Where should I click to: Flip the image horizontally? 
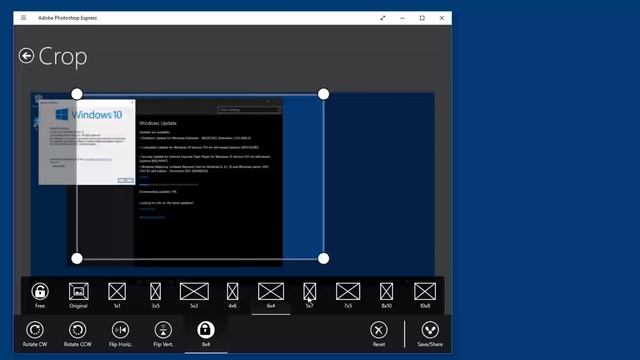tap(120, 334)
